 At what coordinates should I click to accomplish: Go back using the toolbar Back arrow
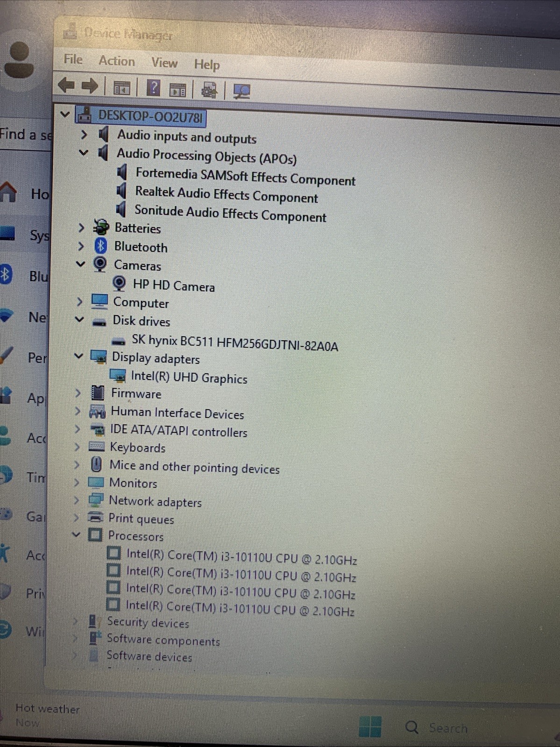tap(66, 85)
